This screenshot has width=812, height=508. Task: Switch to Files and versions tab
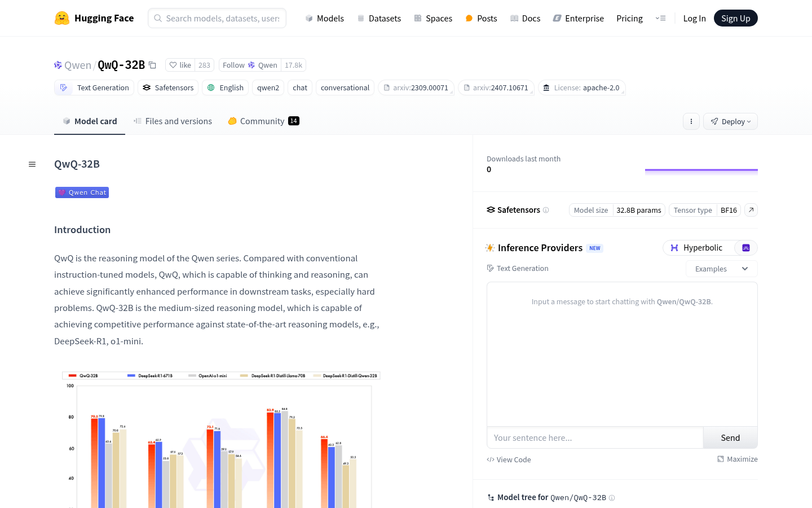pos(173,121)
